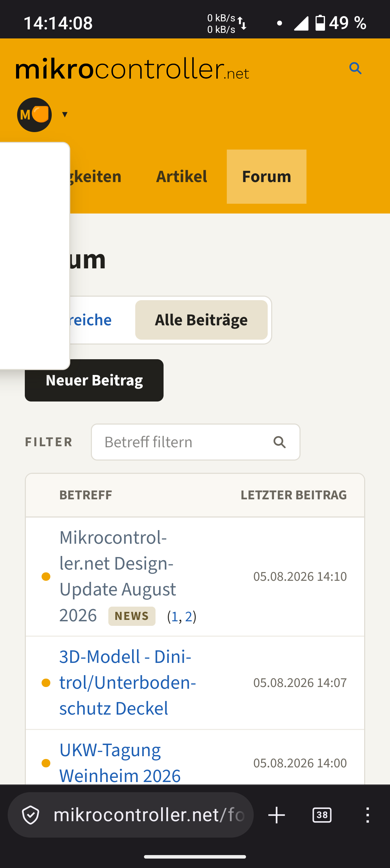This screenshot has width=390, height=868.
Task: Open the 3D-Modell Dinitrol/Unterbodenschutz Deckel thread
Action: (128, 682)
